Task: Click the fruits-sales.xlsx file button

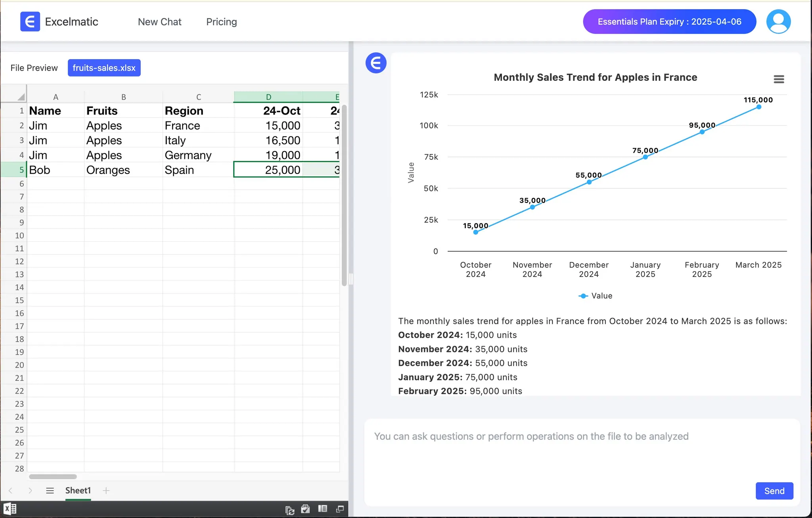Action: tap(104, 68)
